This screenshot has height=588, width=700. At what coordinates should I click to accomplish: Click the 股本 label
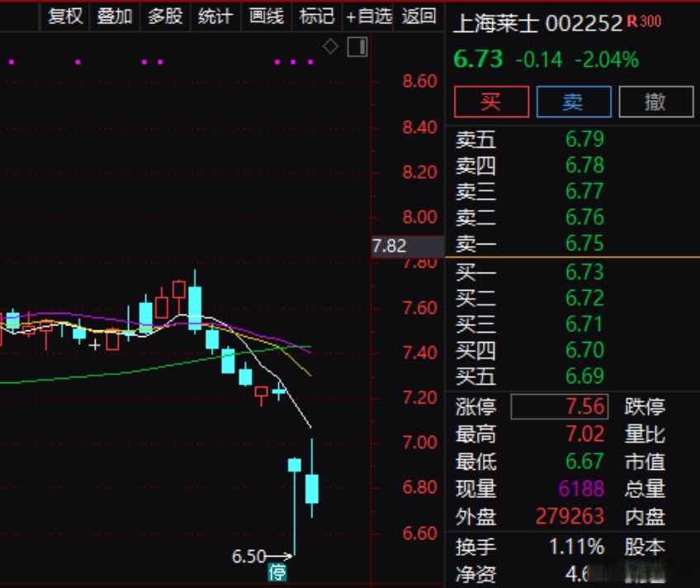tap(645, 547)
